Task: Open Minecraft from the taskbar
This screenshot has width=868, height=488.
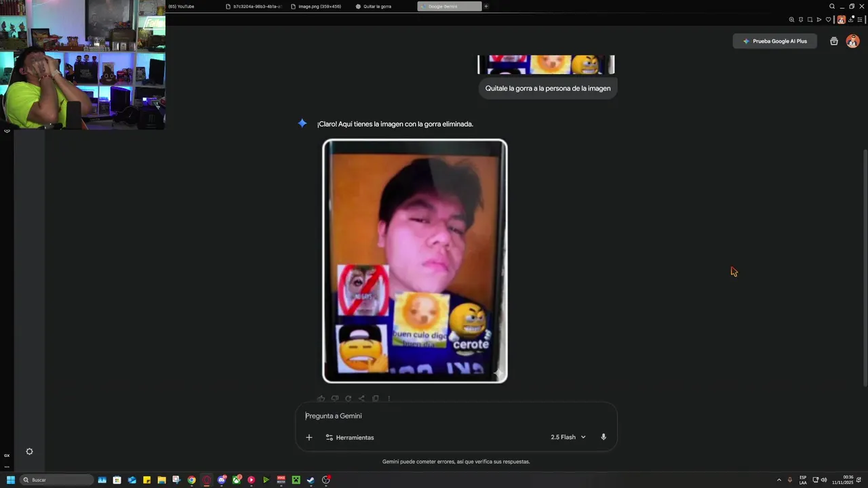Action: pyautogui.click(x=296, y=480)
